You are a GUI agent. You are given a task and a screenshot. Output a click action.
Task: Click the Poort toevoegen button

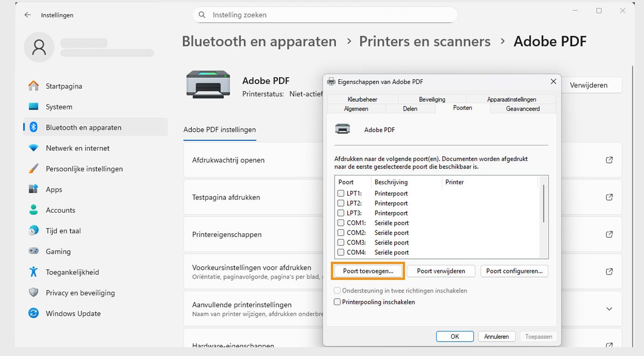[367, 271]
